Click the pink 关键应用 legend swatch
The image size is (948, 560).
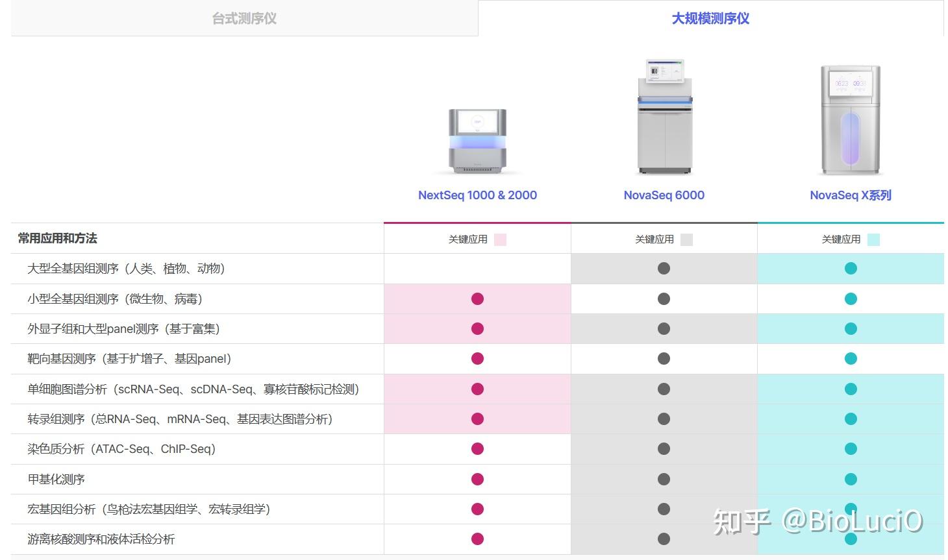500,239
